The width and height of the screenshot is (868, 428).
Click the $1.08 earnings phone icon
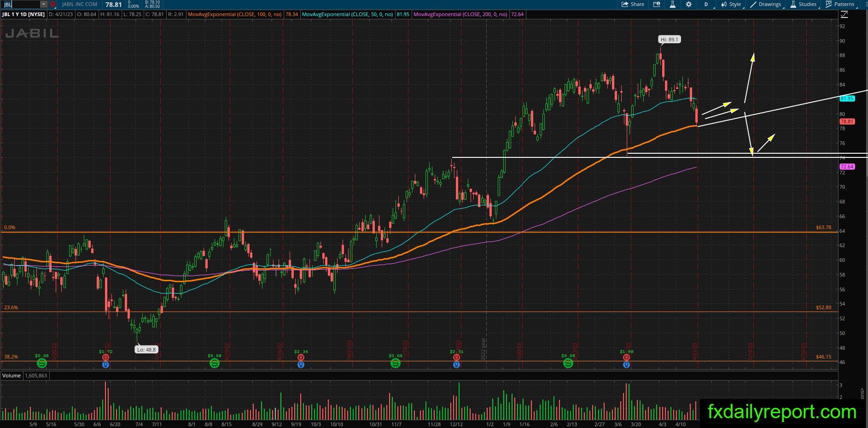point(626,357)
